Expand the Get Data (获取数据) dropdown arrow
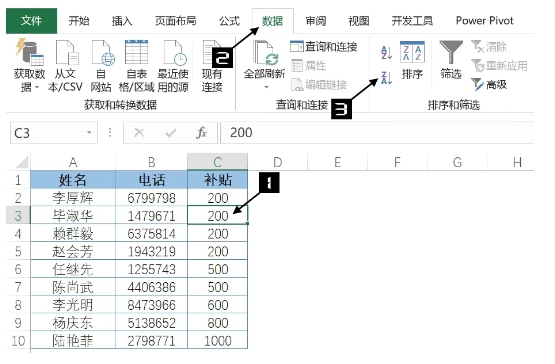This screenshot has height=364, width=555. click(37, 87)
